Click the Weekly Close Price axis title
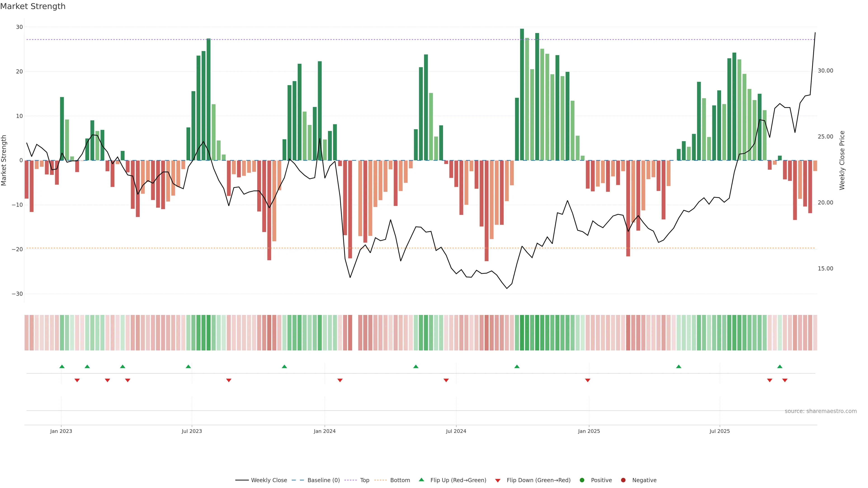This screenshot has height=488, width=868. (842, 160)
